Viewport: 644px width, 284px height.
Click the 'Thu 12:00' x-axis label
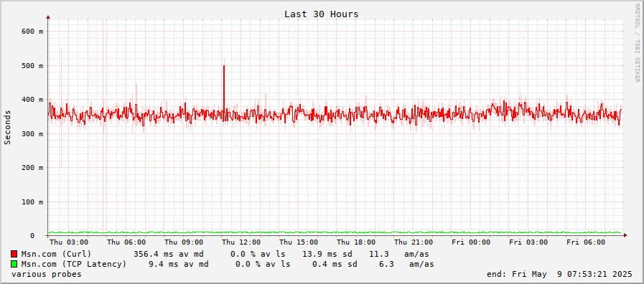coord(241,242)
